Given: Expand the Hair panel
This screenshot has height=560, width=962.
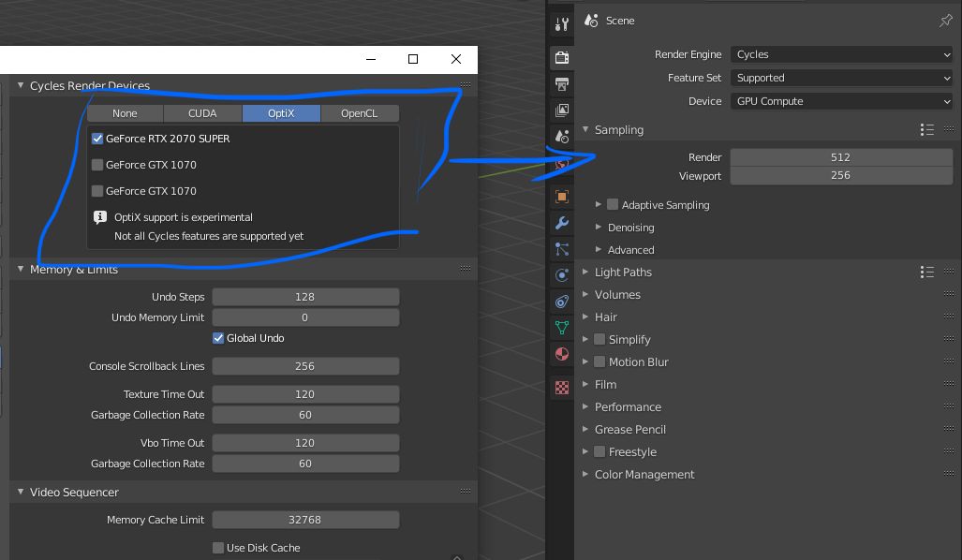Looking at the screenshot, I should pyautogui.click(x=585, y=317).
